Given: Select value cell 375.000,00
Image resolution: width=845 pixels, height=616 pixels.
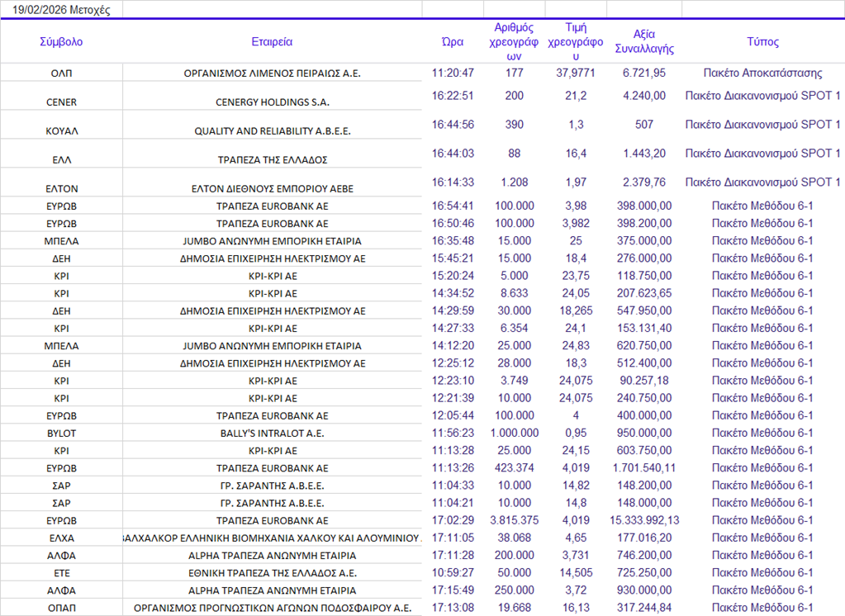Looking at the screenshot, I should 644,240.
